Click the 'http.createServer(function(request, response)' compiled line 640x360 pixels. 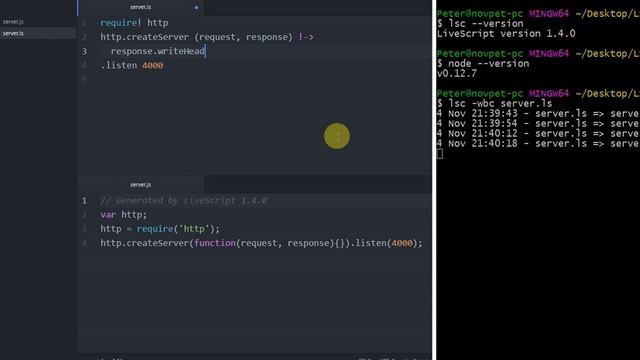(x=261, y=243)
